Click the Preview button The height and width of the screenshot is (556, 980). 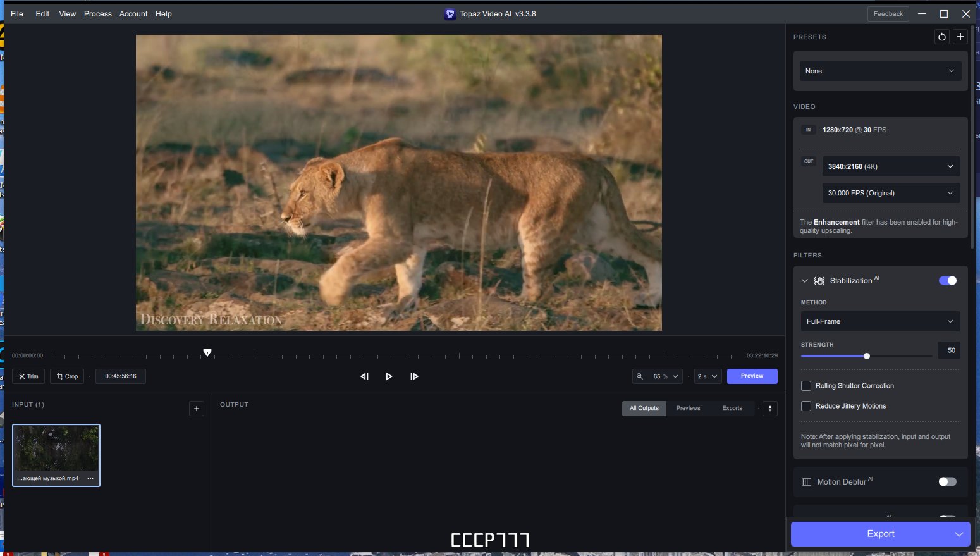[752, 376]
